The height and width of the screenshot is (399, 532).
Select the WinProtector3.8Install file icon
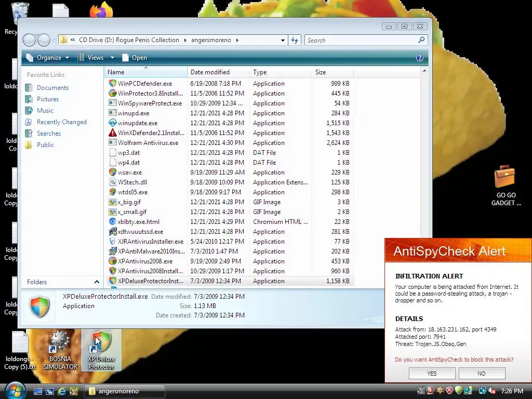(x=113, y=93)
